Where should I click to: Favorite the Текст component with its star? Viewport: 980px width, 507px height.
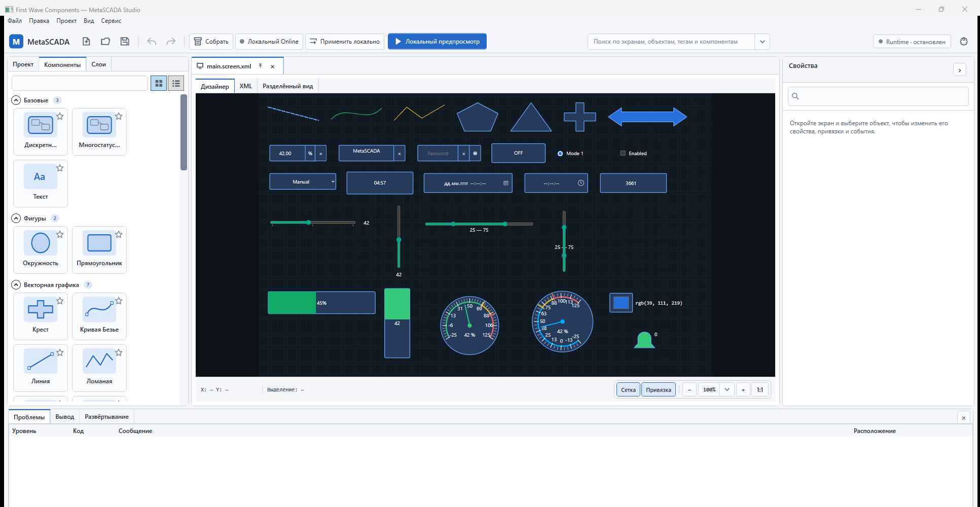[60, 168]
